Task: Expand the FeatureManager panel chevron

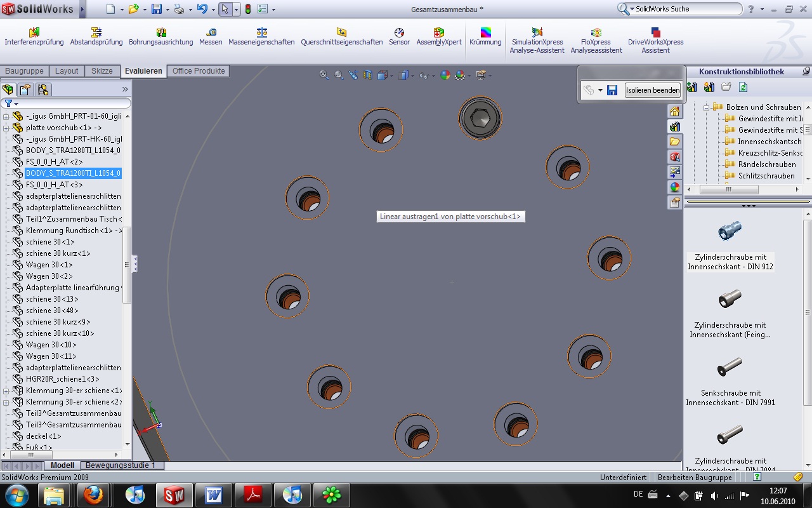Action: [125, 90]
